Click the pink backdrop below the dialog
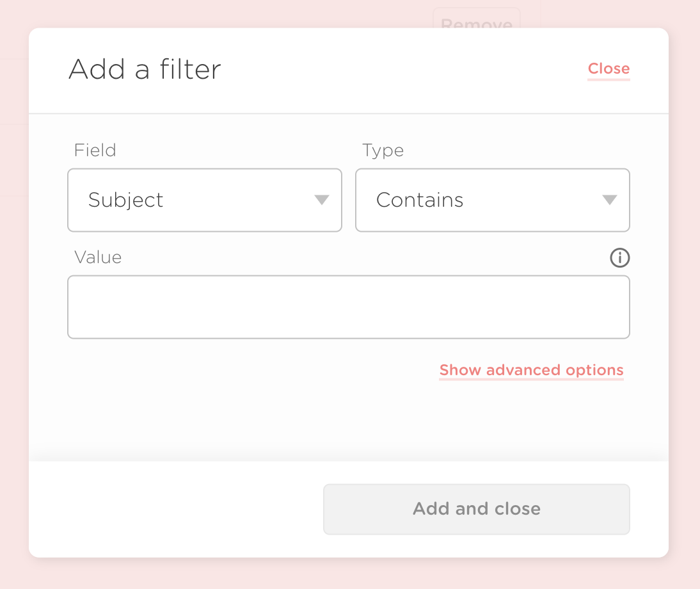 pyautogui.click(x=349, y=574)
